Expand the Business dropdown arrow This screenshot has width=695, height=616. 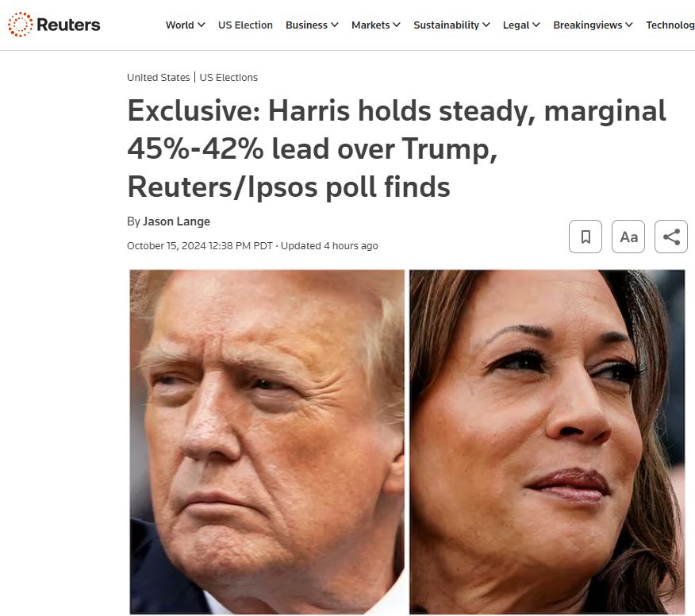coord(335,25)
